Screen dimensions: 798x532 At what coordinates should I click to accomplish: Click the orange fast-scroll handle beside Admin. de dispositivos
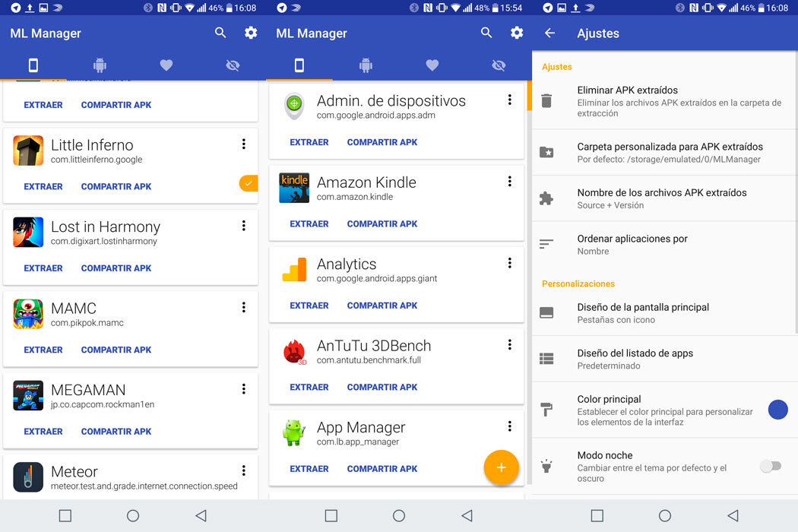(x=529, y=96)
